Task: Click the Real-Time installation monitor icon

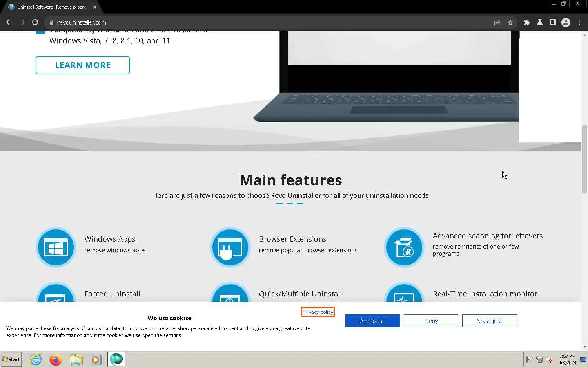Action: 404,293
